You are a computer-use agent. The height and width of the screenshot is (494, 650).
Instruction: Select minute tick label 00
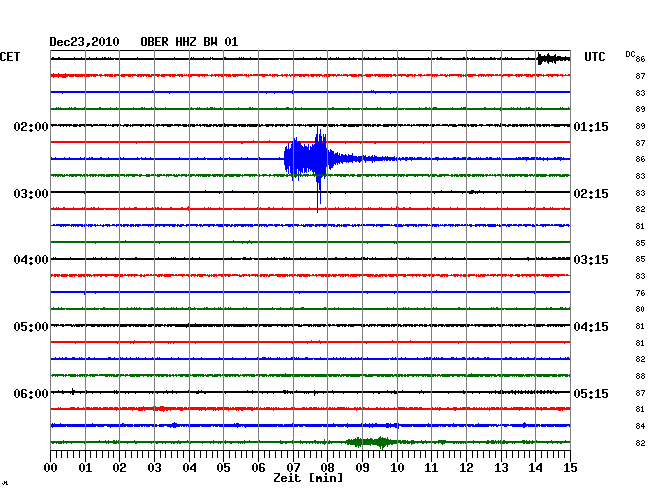tap(51, 468)
